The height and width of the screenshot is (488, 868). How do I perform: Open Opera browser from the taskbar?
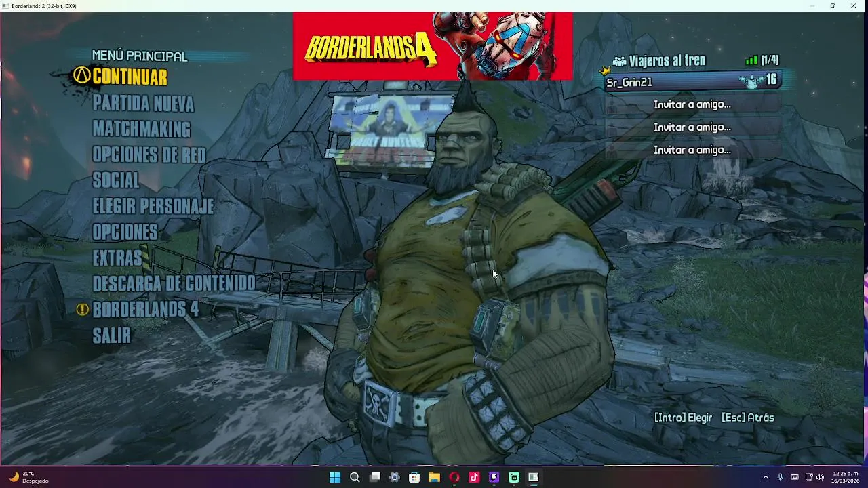coord(454,477)
